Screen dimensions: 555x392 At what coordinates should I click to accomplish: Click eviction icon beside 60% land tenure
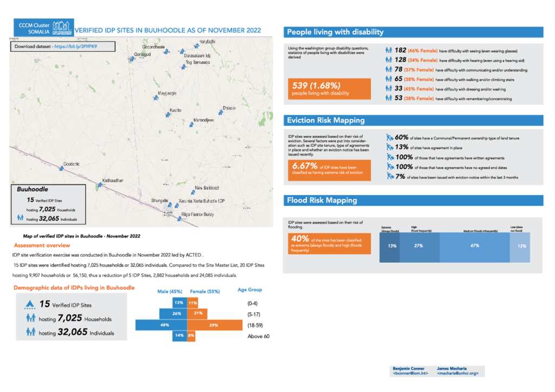tap(389, 138)
